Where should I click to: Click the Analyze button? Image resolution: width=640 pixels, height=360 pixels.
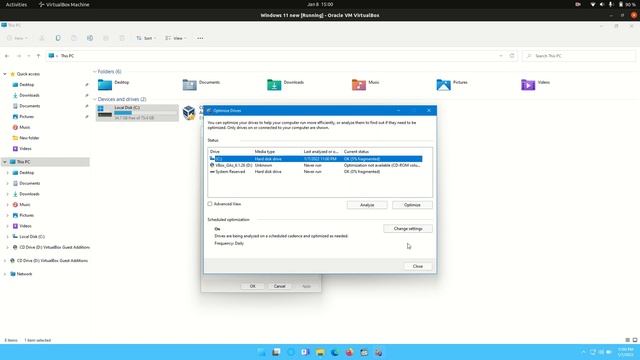click(x=367, y=205)
